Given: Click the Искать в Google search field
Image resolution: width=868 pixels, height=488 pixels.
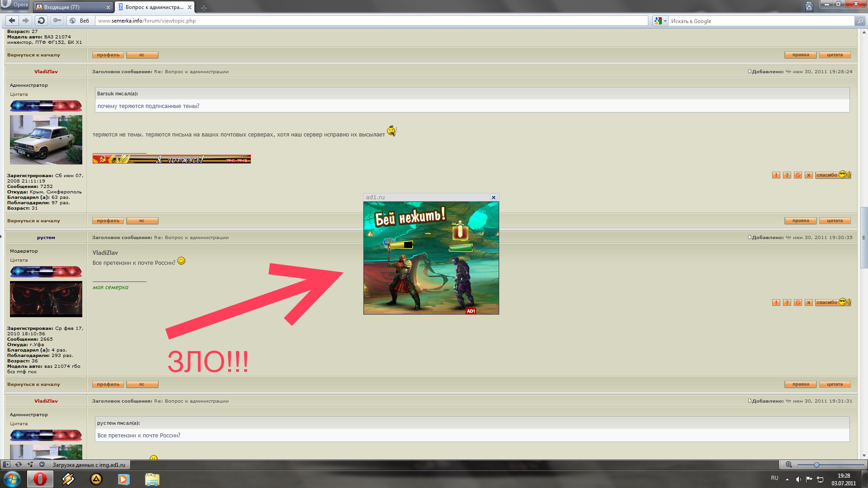Looking at the screenshot, I should [x=762, y=21].
